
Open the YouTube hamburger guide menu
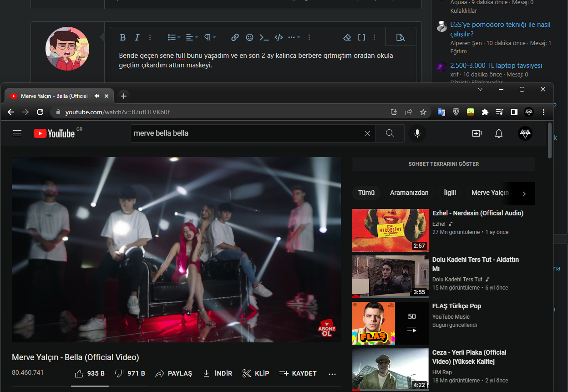pyautogui.click(x=17, y=133)
